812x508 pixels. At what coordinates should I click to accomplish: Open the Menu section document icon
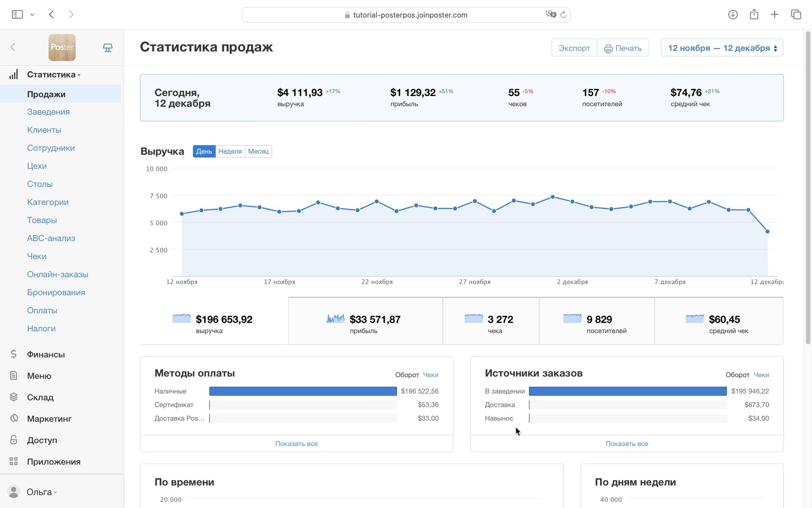tap(14, 375)
